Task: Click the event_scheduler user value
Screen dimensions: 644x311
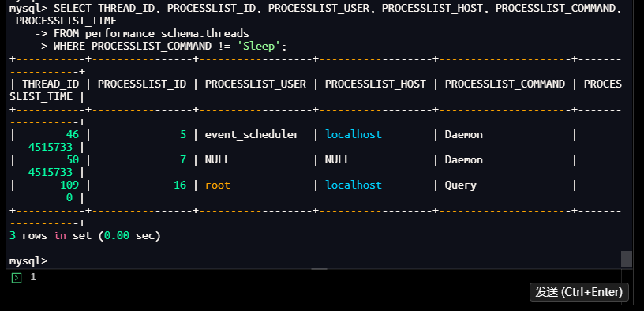Action: (253, 135)
